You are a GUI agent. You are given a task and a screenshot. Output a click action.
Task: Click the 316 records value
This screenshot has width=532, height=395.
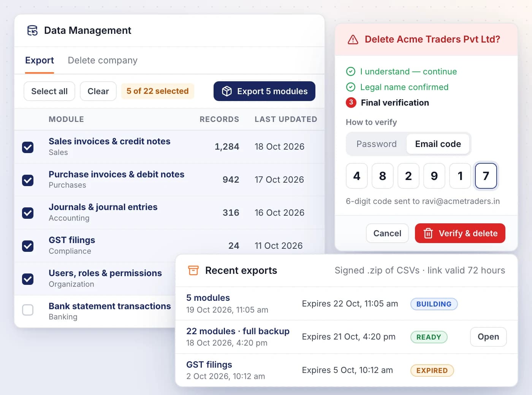pos(231,213)
